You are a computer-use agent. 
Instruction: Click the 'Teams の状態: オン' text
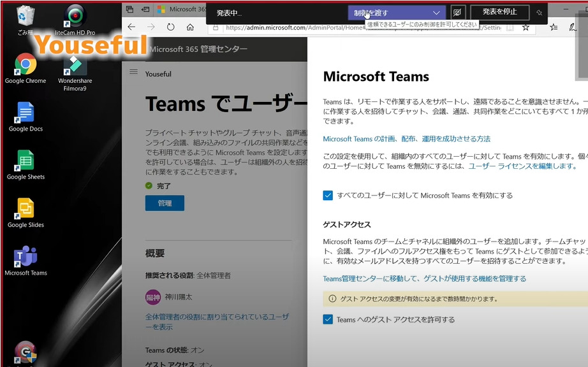click(175, 350)
